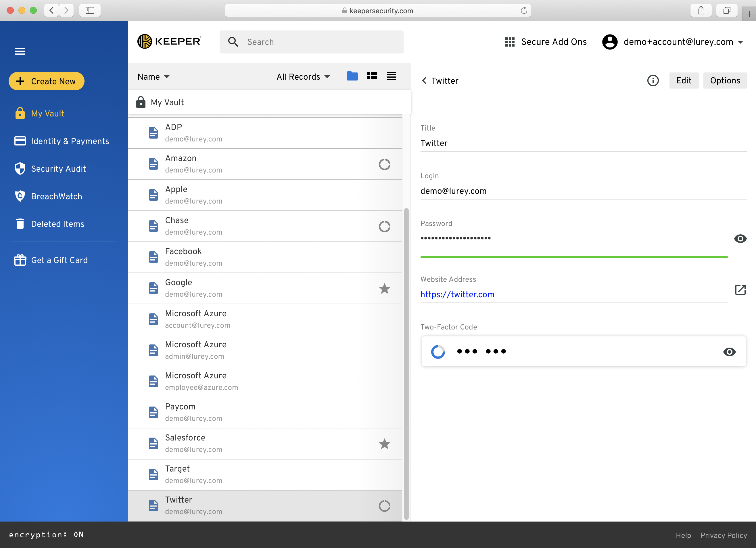This screenshot has height=548, width=756.
Task: Reveal the two-factor code
Action: click(x=729, y=352)
